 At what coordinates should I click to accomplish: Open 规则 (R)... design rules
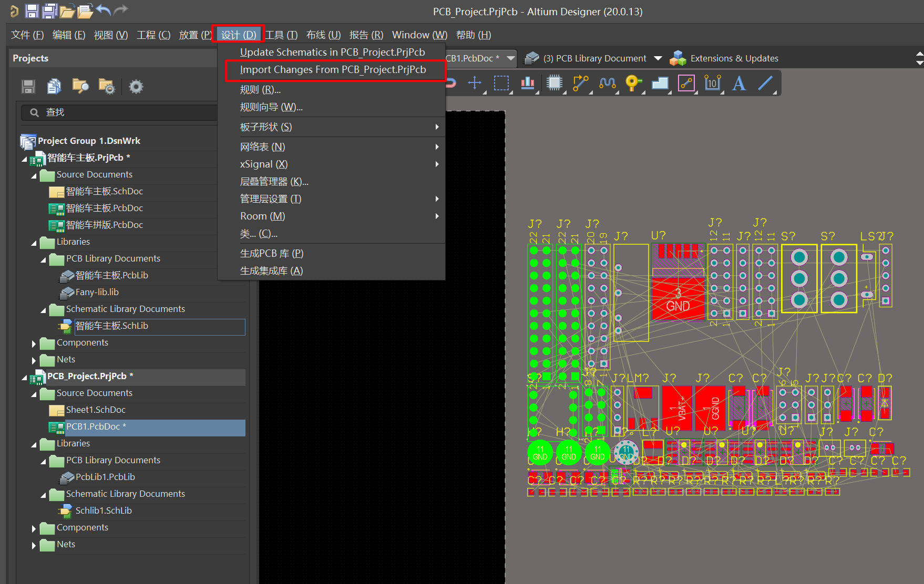click(x=260, y=90)
